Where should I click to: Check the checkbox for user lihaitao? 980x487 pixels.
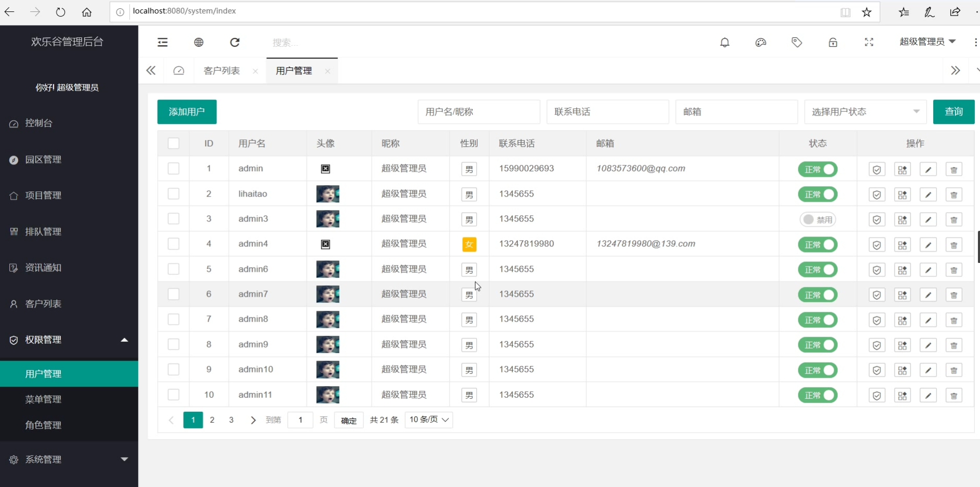click(173, 193)
